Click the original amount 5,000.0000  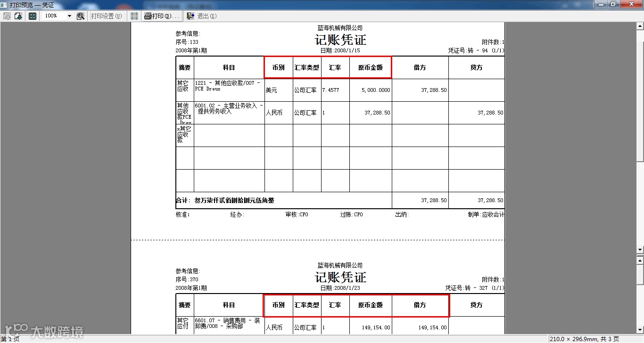(x=376, y=90)
